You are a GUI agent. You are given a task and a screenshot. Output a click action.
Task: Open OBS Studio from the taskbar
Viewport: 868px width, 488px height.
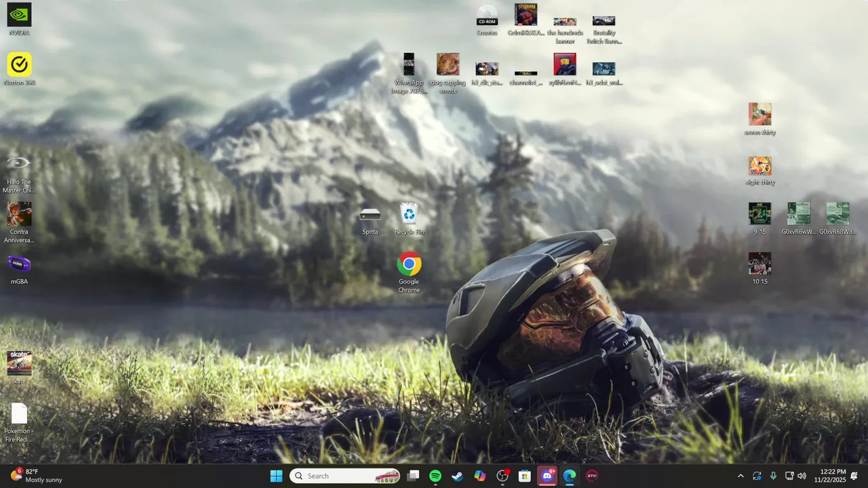(502, 476)
